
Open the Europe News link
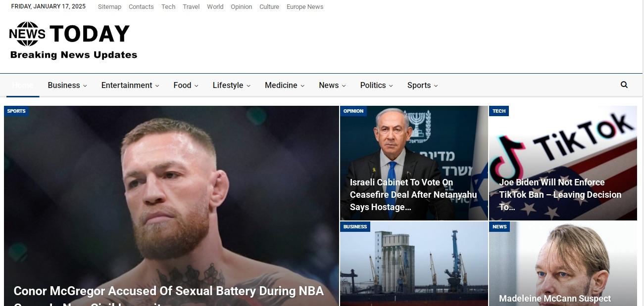(305, 7)
